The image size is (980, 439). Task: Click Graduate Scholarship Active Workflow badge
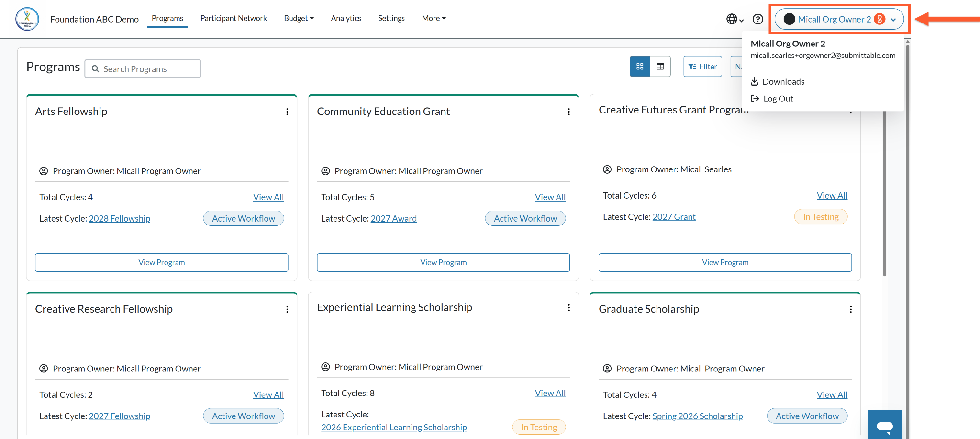click(x=807, y=416)
